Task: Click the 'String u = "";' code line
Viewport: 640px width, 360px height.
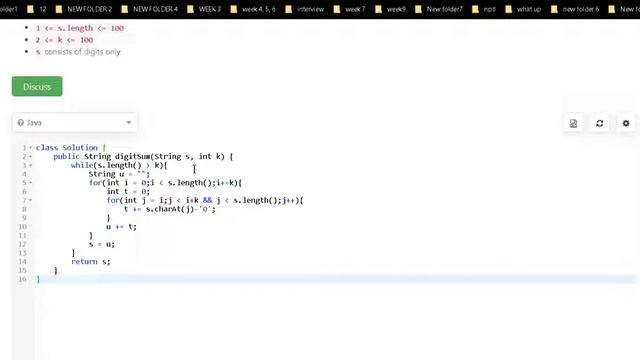Action: point(119,174)
